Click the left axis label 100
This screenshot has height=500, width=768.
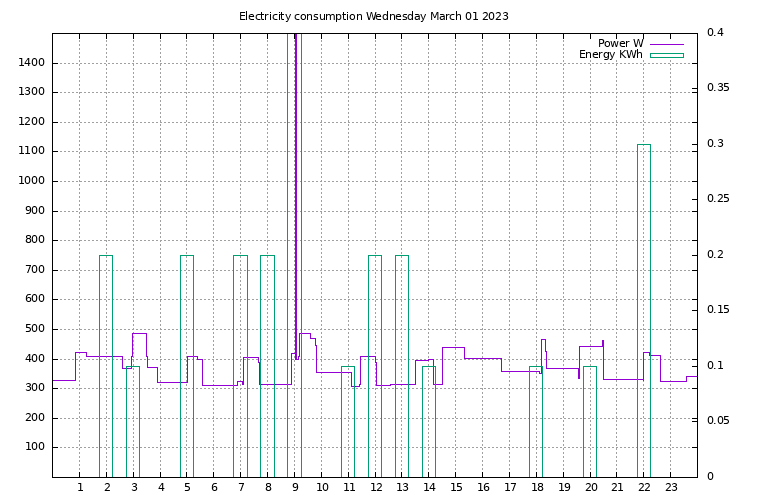pyautogui.click(x=35, y=447)
